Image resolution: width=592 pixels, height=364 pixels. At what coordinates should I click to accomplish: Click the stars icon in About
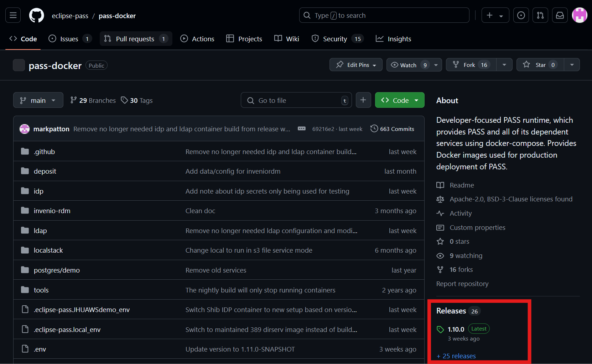tap(440, 242)
